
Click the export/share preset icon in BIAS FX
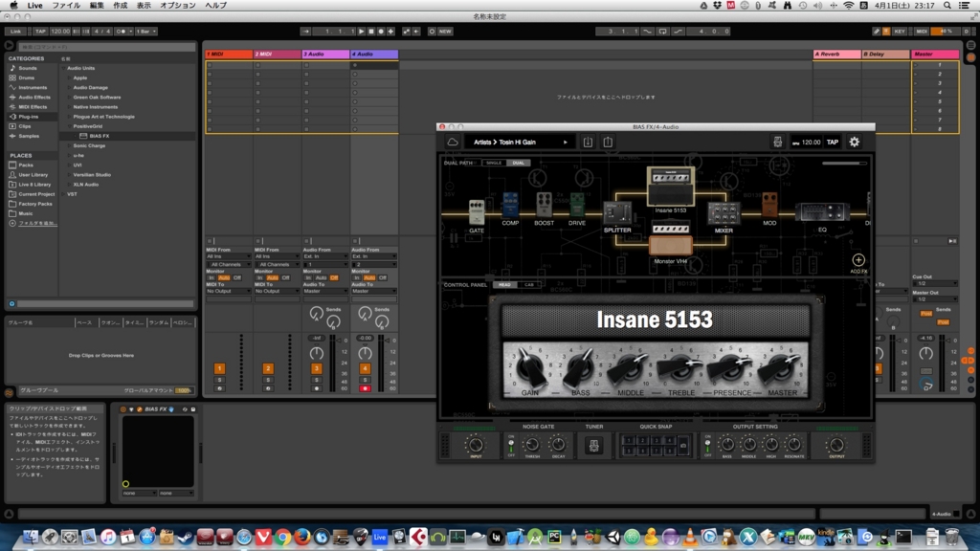pyautogui.click(x=608, y=142)
